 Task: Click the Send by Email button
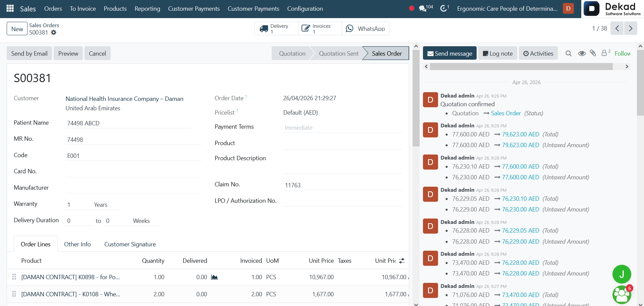click(x=30, y=53)
